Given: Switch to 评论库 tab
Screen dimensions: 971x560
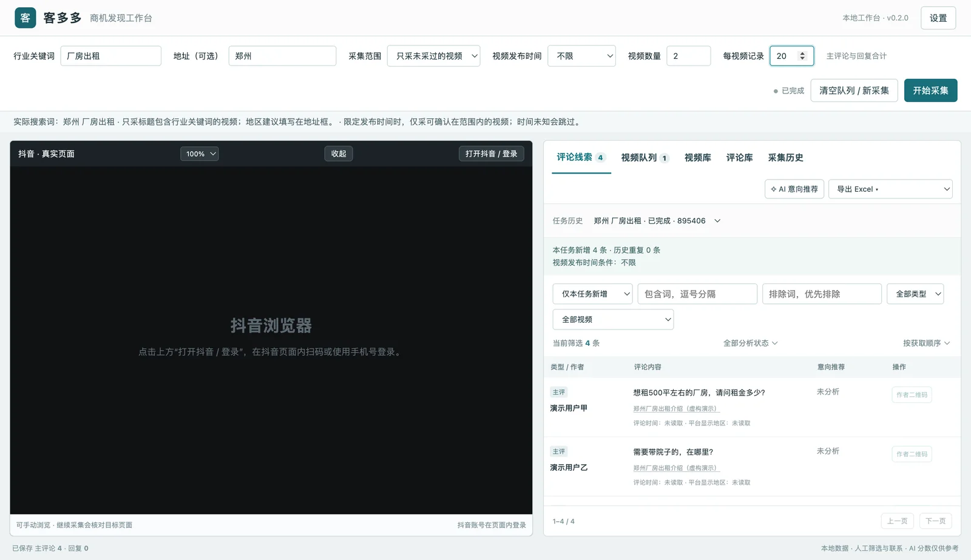Looking at the screenshot, I should 740,158.
